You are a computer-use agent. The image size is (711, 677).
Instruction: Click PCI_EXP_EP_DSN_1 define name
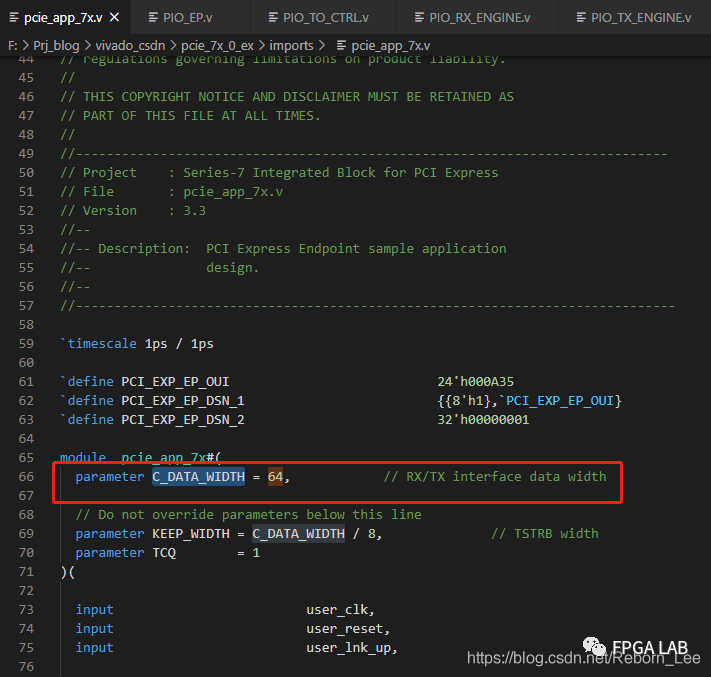coord(183,401)
